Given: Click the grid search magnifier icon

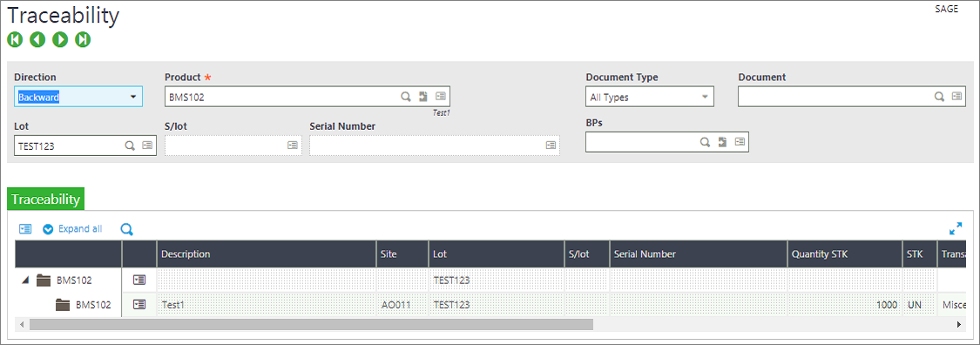Looking at the screenshot, I should [127, 229].
